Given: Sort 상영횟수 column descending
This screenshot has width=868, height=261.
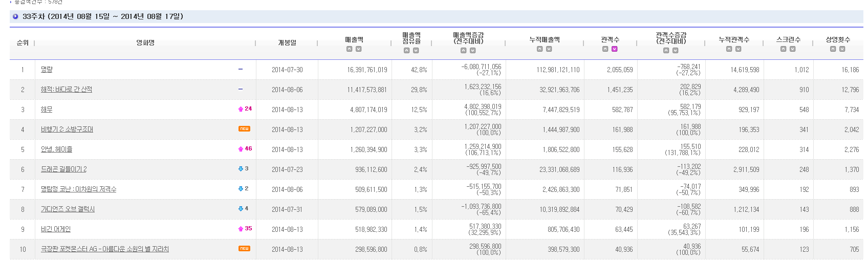Looking at the screenshot, I should [842, 49].
